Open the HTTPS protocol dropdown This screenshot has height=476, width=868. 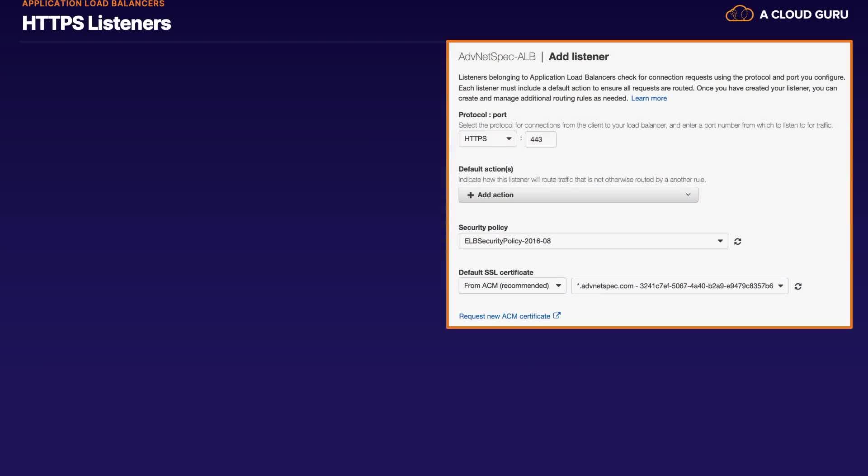tap(487, 138)
